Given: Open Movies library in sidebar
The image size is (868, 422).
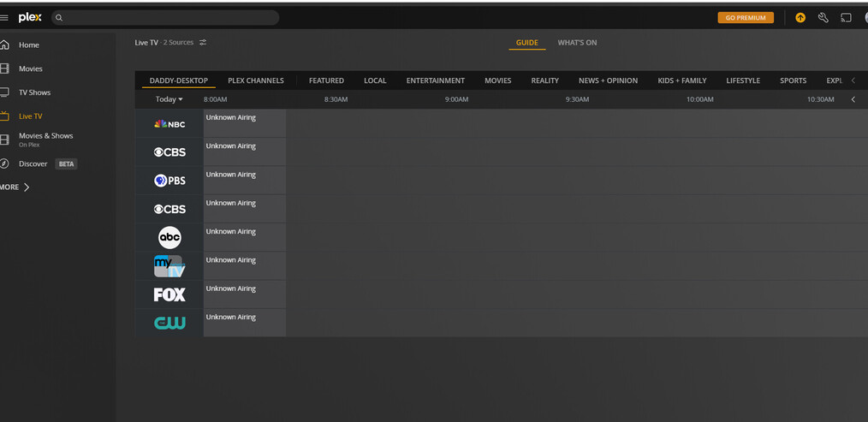Looking at the screenshot, I should [x=31, y=68].
